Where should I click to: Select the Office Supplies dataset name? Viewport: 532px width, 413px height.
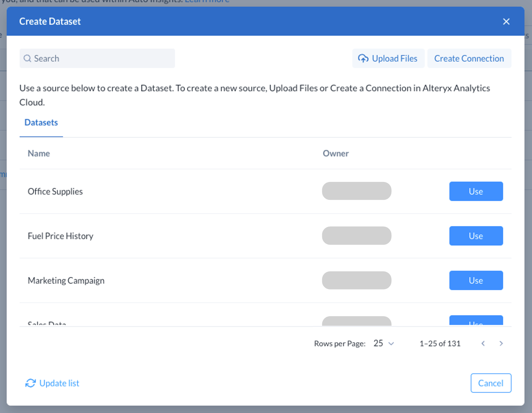click(55, 192)
